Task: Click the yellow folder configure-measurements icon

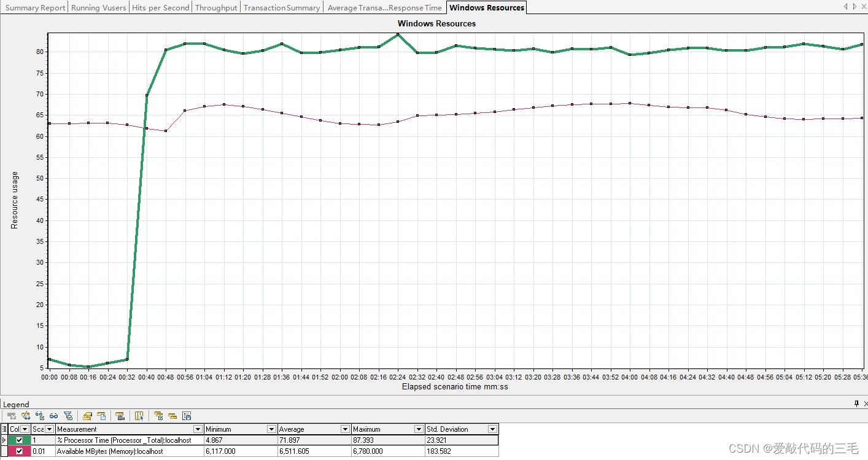Action: (x=87, y=416)
